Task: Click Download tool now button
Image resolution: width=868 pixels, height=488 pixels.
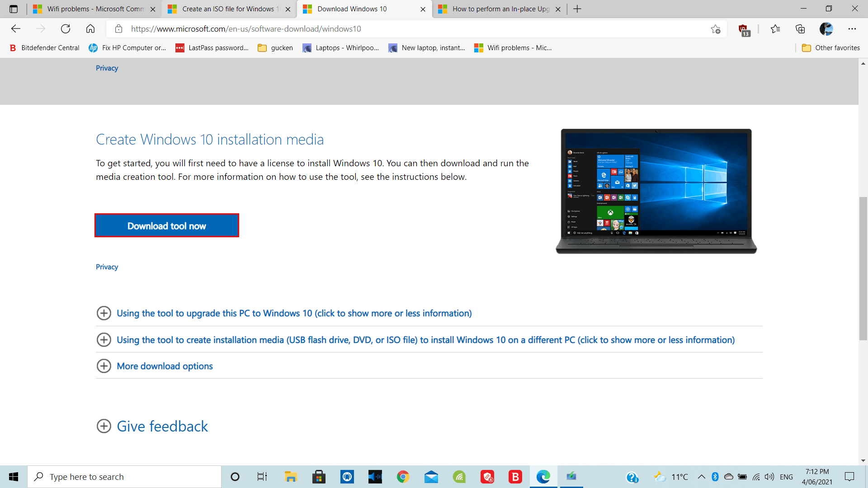Action: tap(167, 225)
